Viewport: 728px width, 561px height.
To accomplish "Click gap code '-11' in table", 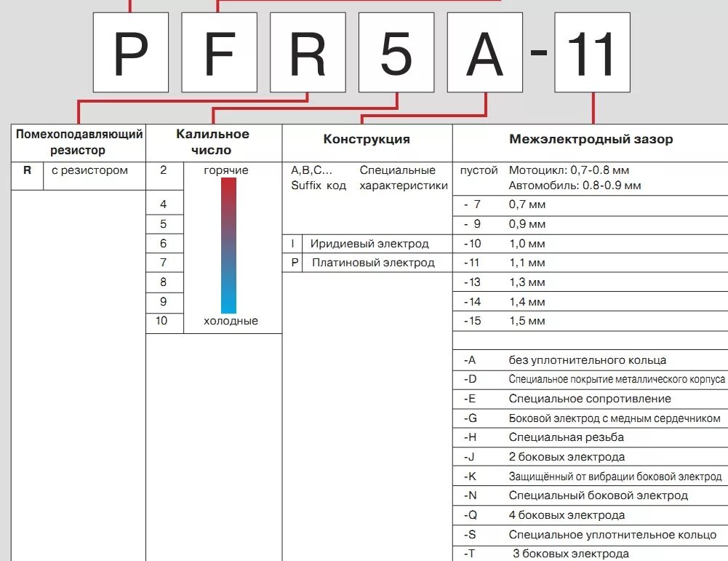I will (471, 263).
